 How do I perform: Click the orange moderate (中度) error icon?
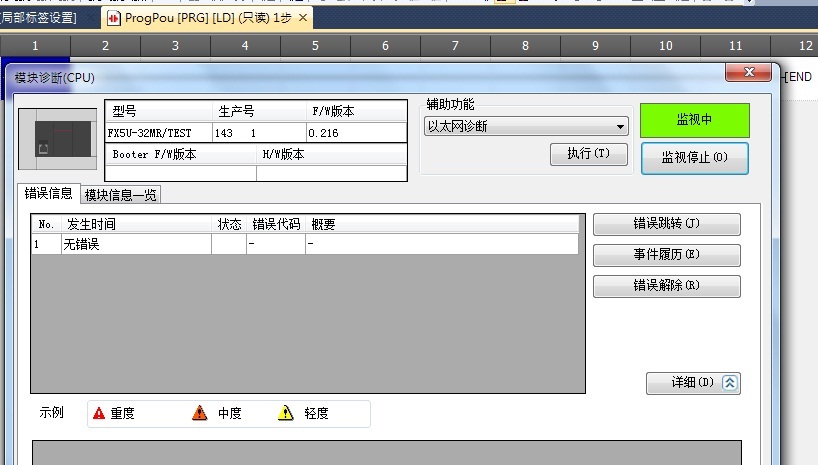pyautogui.click(x=200, y=413)
